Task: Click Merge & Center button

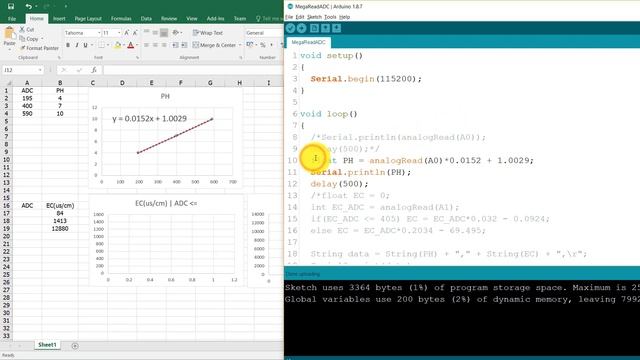Action: 214,45
